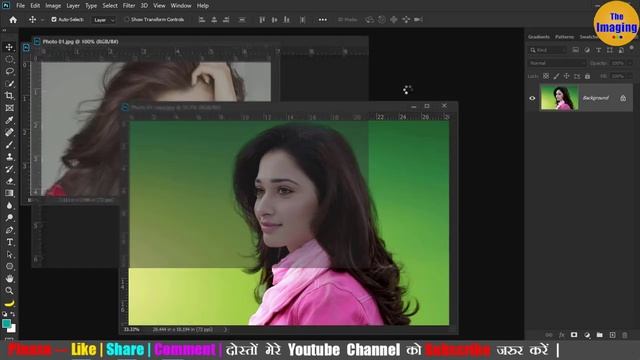Turn layer filtering on or off

(x=631, y=48)
